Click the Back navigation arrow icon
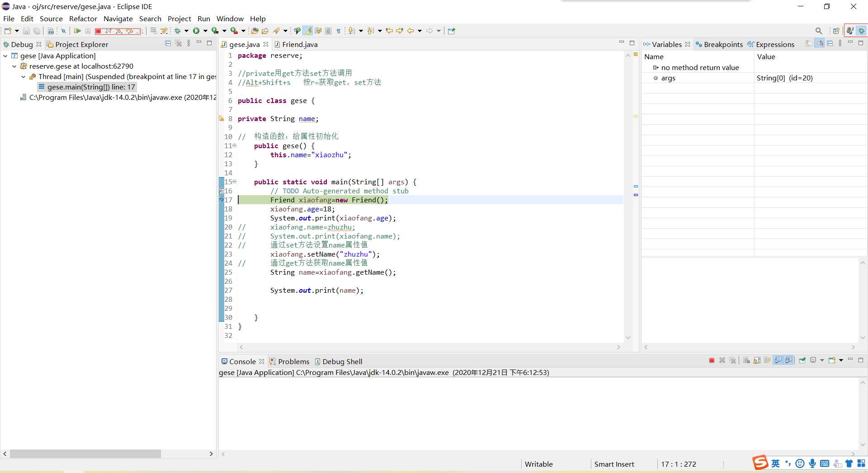 [410, 31]
